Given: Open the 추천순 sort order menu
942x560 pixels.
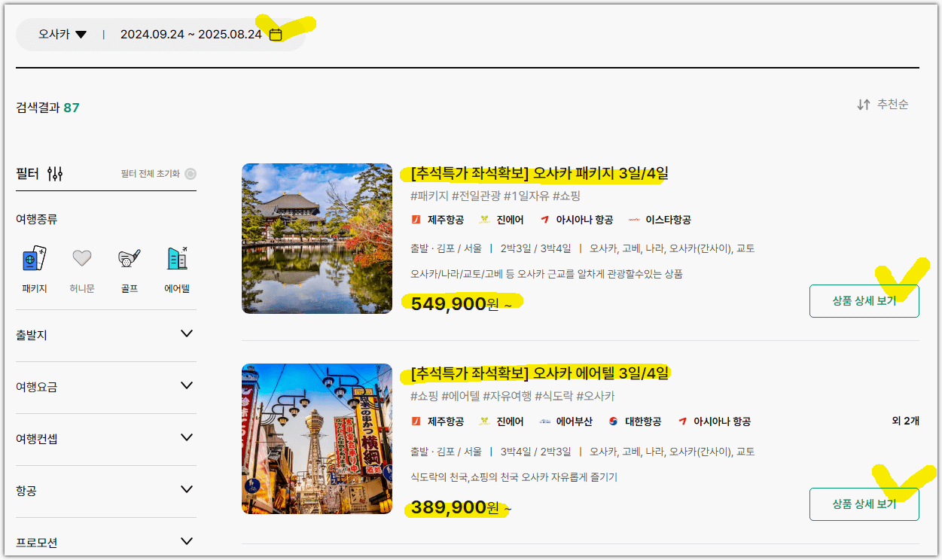Looking at the screenshot, I should click(893, 105).
